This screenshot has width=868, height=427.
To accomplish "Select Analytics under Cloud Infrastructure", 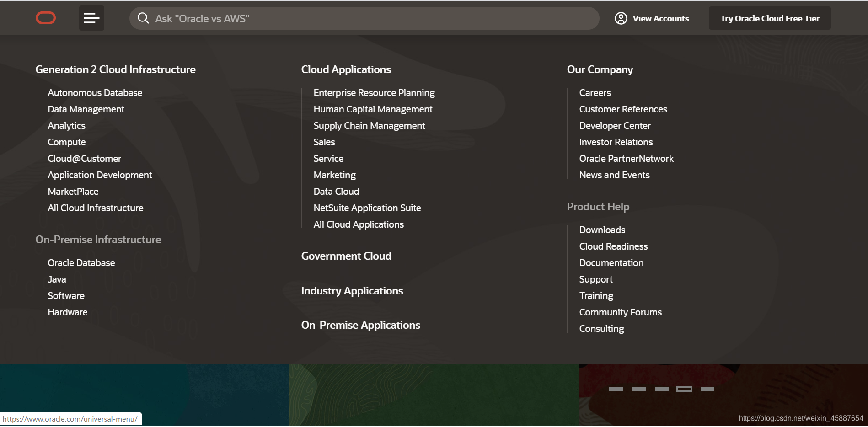I will [66, 126].
